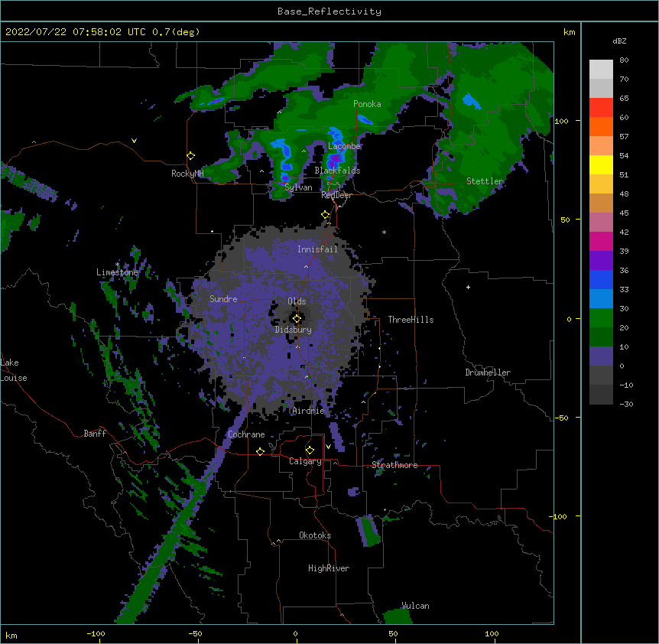Select the dark blue 33-36 dBZ swatch
This screenshot has width=659, height=644.
(x=601, y=279)
